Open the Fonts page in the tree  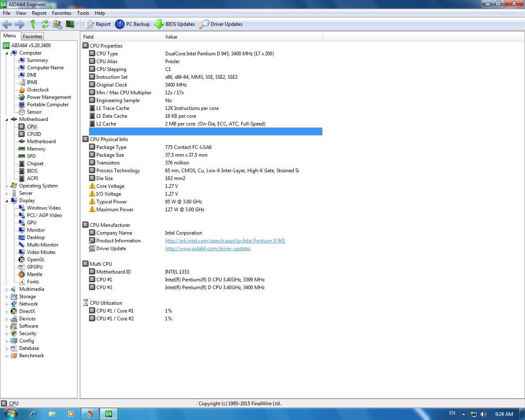point(33,282)
